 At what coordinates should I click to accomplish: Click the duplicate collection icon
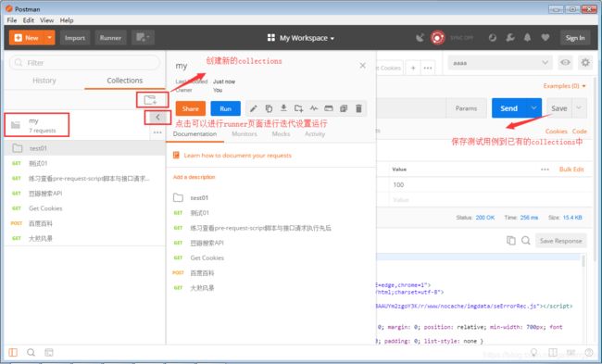coord(269,108)
